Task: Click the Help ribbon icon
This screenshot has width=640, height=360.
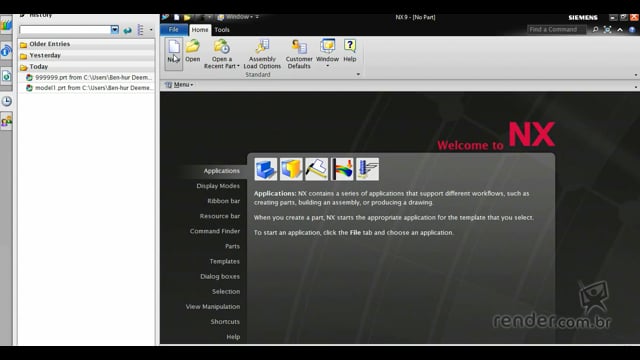Action: (350, 45)
